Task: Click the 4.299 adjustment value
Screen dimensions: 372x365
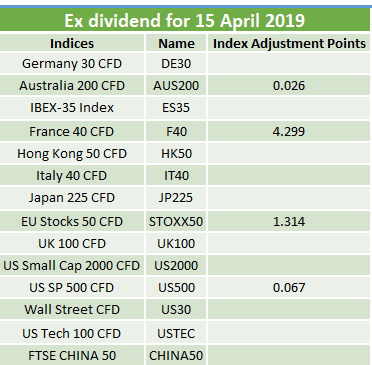Action: tap(289, 131)
